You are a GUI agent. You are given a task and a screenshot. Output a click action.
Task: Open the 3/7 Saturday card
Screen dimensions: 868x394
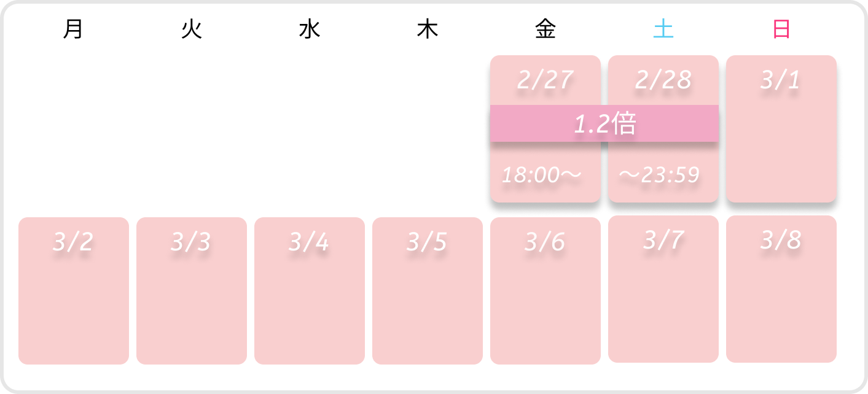point(663,289)
